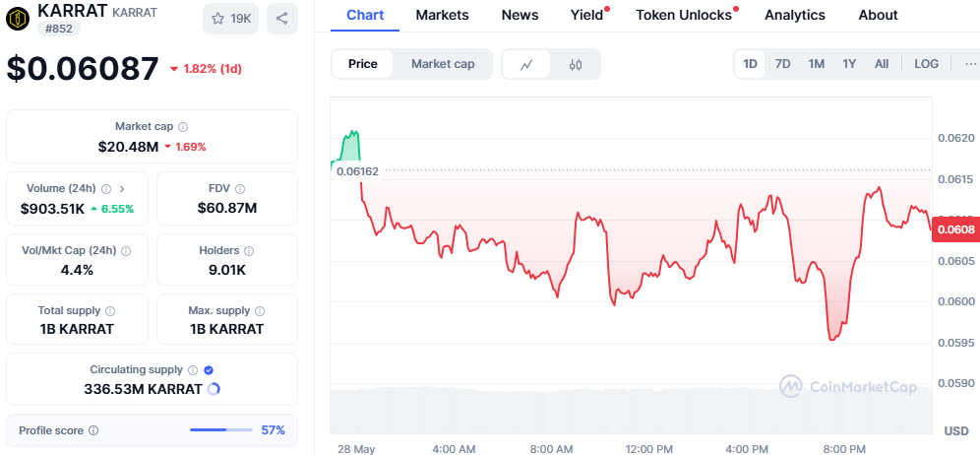Set chart range to 1M
980x455 pixels.
[x=817, y=64]
